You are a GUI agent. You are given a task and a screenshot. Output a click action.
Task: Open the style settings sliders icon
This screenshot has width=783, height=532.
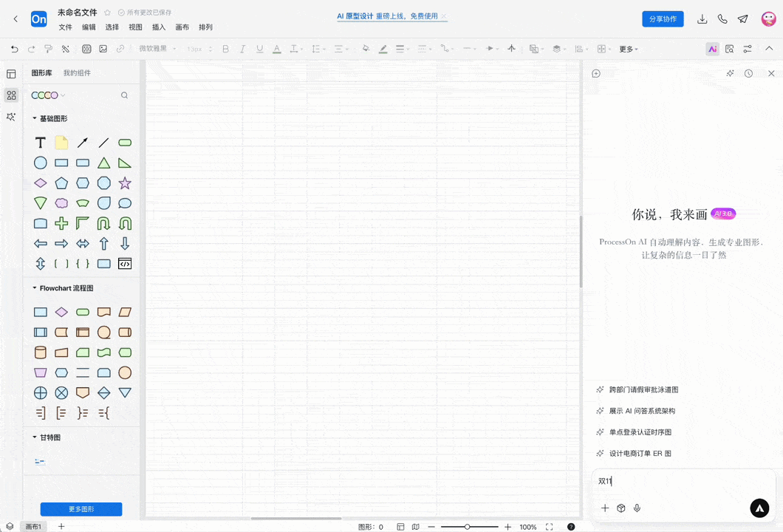(748, 49)
